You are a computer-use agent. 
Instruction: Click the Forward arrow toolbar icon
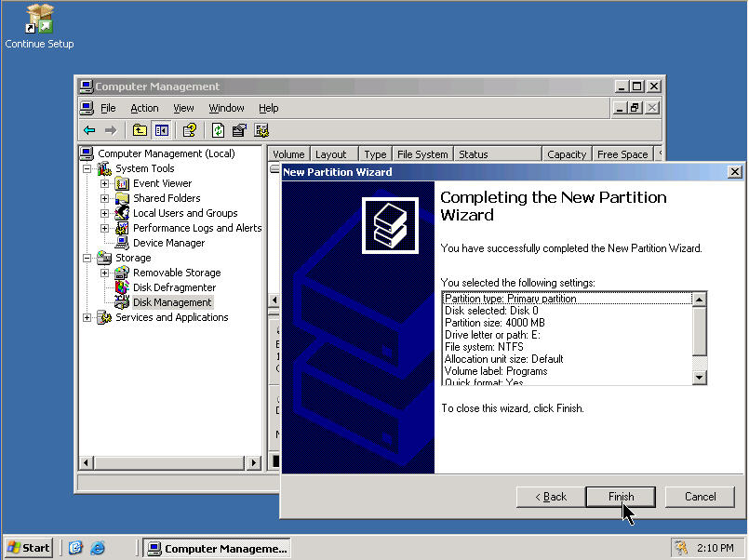pyautogui.click(x=111, y=130)
